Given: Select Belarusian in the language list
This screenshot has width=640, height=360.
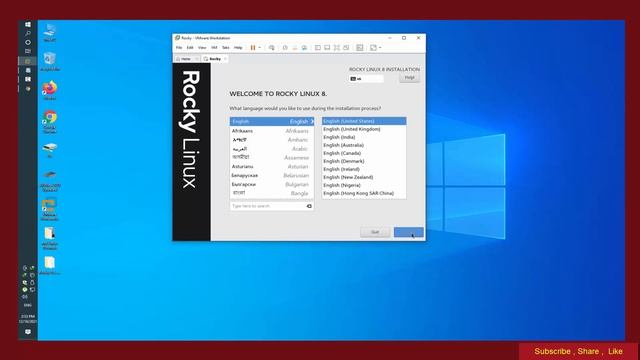Looking at the screenshot, I should [x=272, y=176].
